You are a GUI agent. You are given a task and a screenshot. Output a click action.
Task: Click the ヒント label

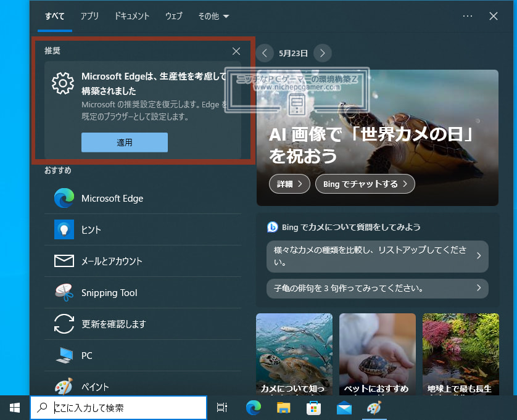click(x=91, y=230)
